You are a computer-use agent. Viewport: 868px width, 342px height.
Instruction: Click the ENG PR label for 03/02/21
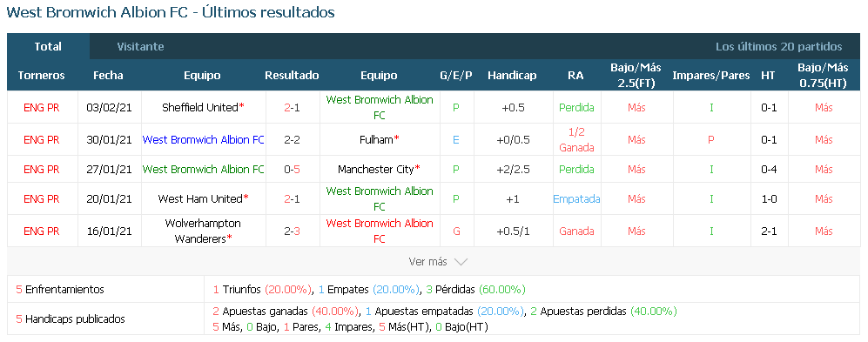point(42,107)
